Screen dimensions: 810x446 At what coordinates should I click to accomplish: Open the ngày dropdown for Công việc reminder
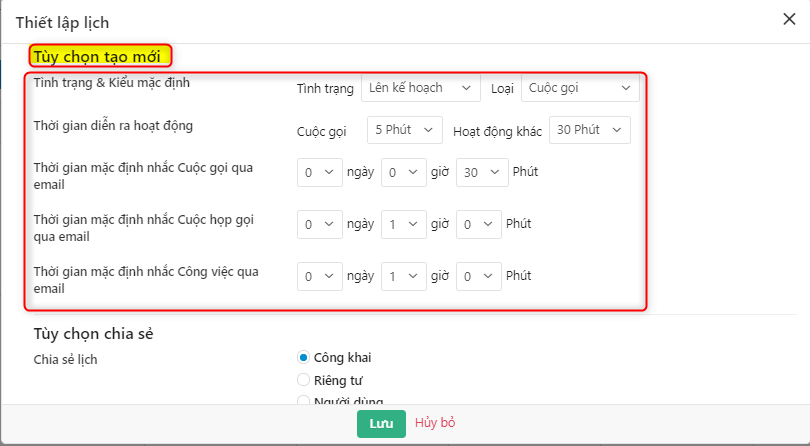pyautogui.click(x=320, y=276)
